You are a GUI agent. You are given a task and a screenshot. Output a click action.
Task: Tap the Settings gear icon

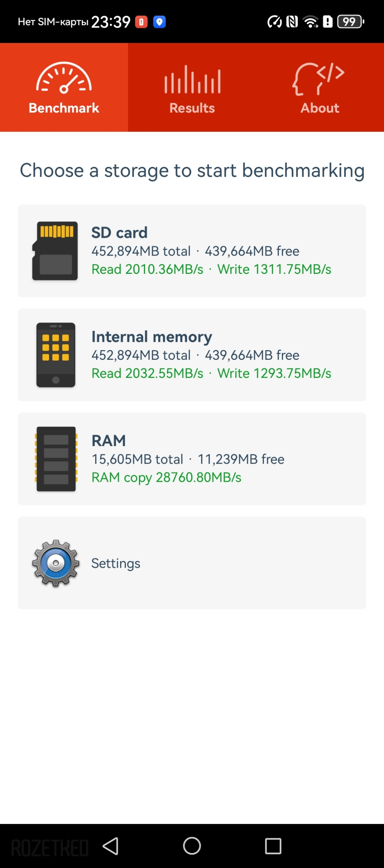56,563
